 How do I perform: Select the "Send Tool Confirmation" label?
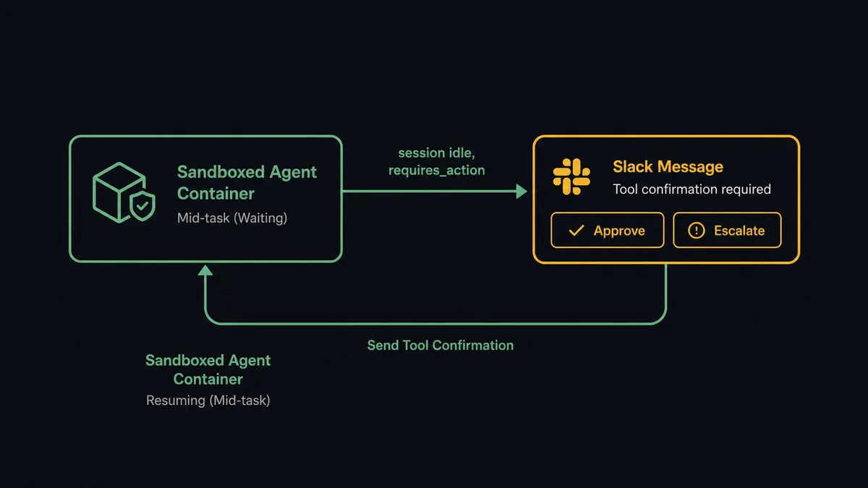(441, 346)
